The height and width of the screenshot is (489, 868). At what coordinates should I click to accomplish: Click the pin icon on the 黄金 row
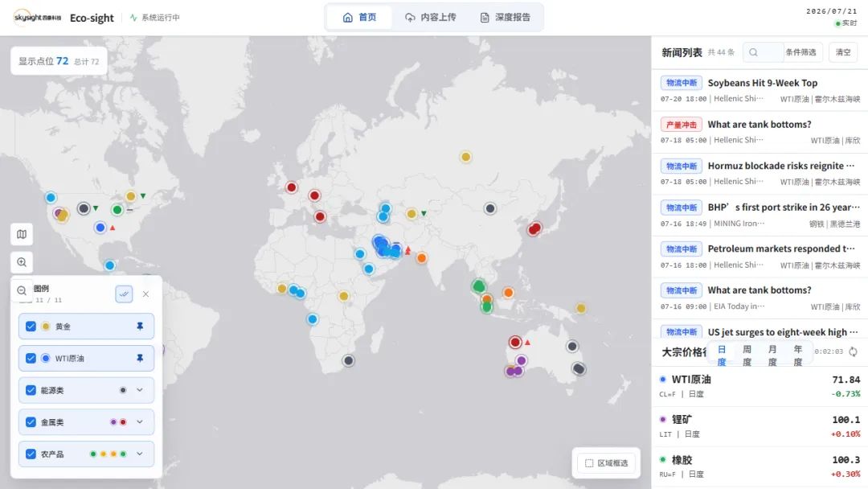click(x=140, y=327)
